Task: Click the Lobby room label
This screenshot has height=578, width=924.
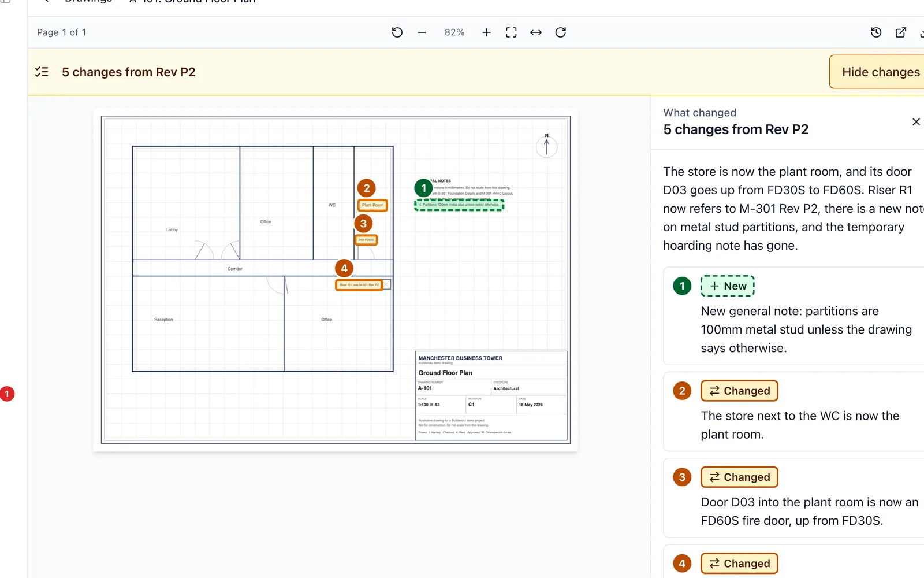Action: pos(172,229)
